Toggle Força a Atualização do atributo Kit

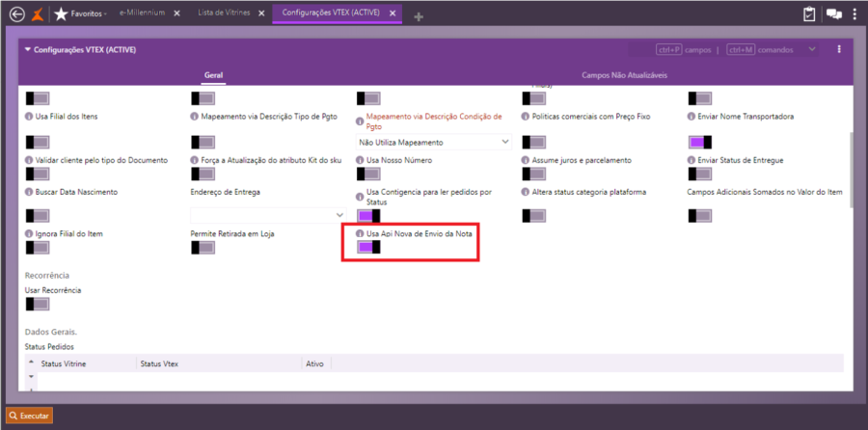pyautogui.click(x=203, y=174)
